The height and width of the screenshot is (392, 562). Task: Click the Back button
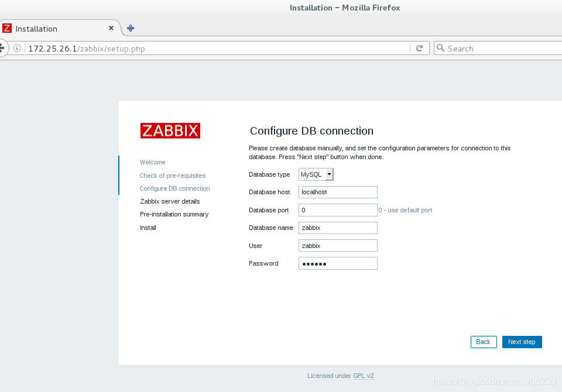click(x=484, y=342)
